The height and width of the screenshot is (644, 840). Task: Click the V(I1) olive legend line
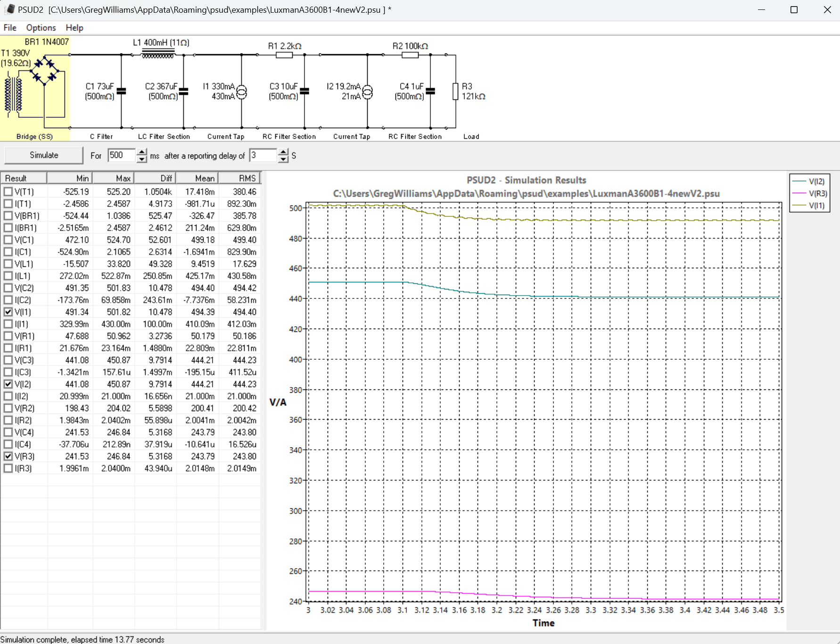click(799, 206)
